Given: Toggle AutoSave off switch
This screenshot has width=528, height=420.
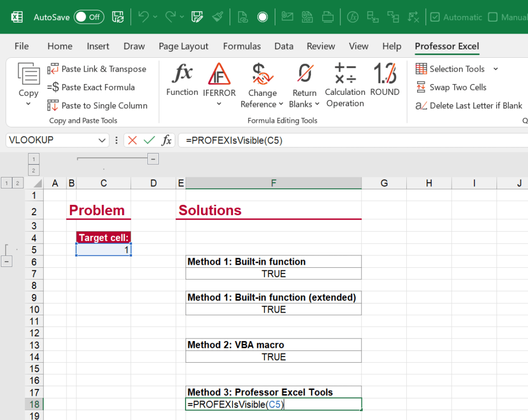Looking at the screenshot, I should tap(88, 17).
